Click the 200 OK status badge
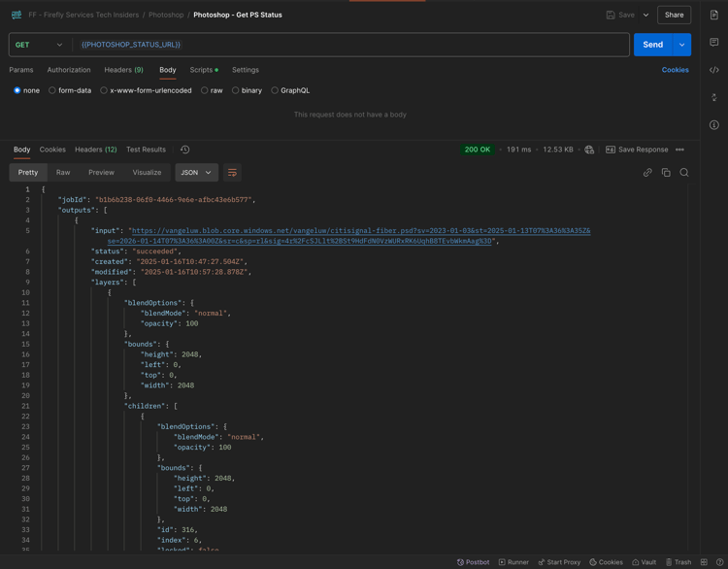This screenshot has width=728, height=569. click(478, 150)
